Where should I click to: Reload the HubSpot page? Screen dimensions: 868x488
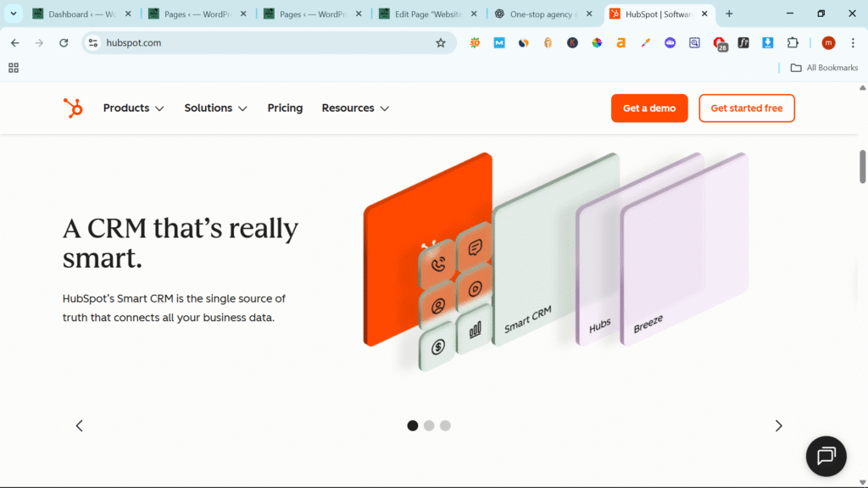point(64,43)
